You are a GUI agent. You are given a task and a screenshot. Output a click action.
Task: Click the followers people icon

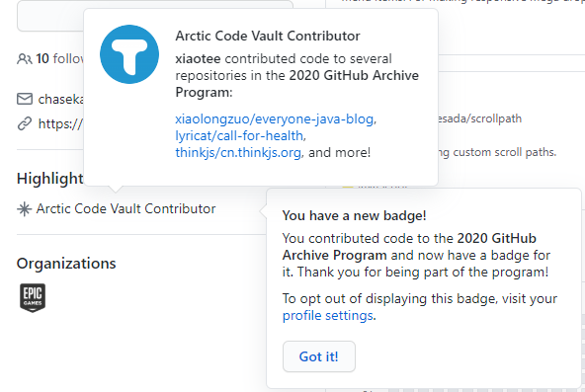point(25,59)
